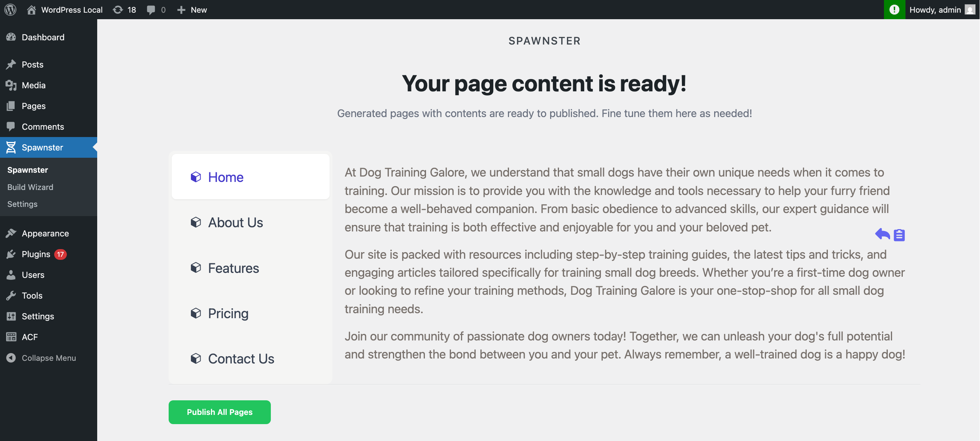This screenshot has height=441, width=980.
Task: Open the Features page tab
Action: (x=250, y=268)
